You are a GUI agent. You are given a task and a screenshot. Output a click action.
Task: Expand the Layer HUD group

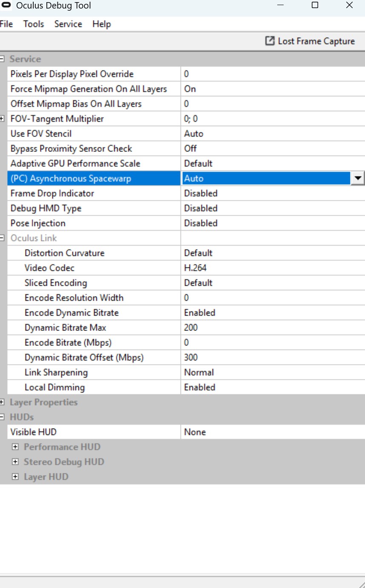(x=15, y=477)
